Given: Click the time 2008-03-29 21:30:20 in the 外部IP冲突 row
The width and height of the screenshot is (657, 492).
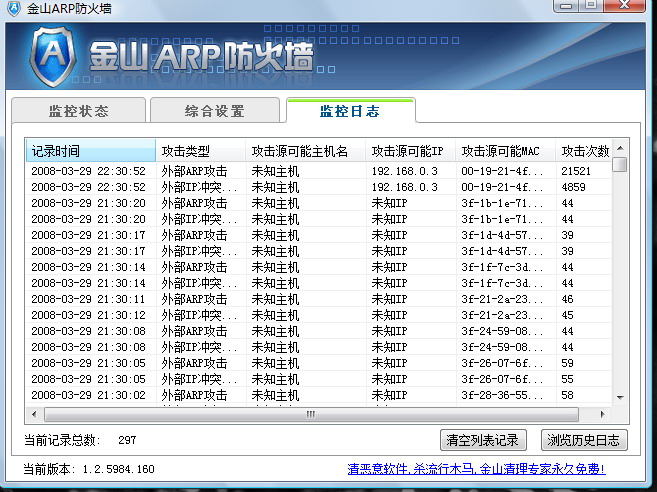Looking at the screenshot, I should point(88,219).
